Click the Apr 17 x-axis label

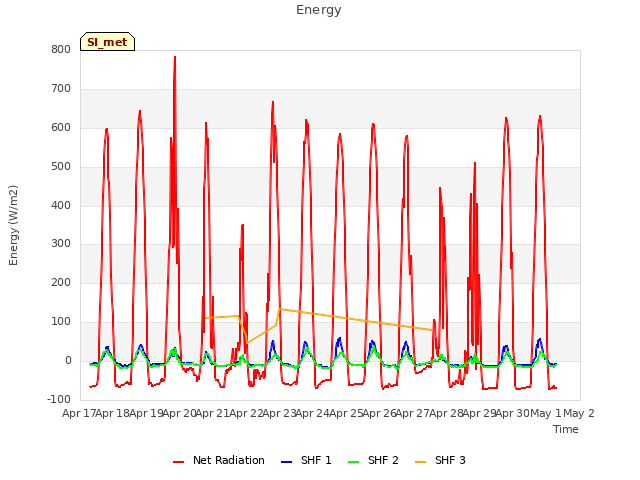click(x=79, y=413)
